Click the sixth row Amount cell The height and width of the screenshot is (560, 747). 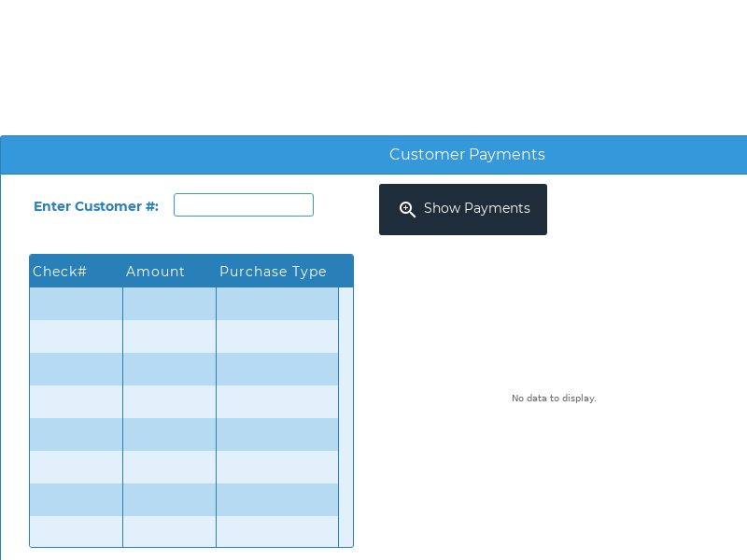coord(169,468)
